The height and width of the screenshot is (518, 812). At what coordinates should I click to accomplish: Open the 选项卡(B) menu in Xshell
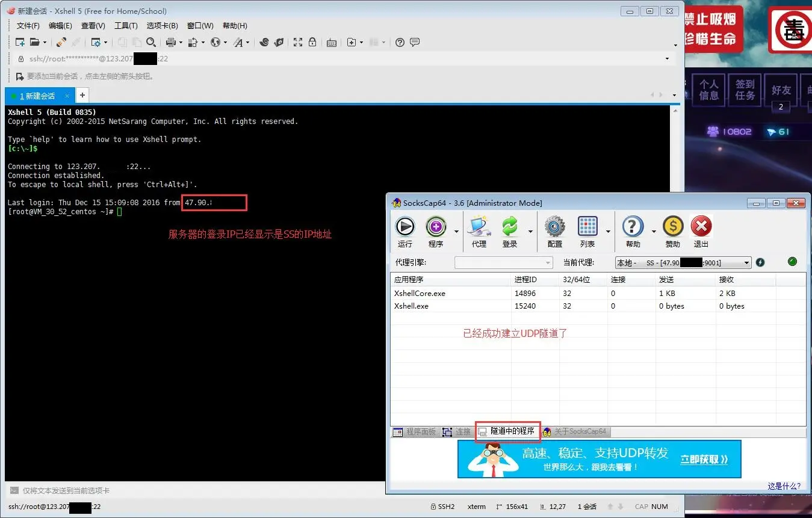tap(162, 26)
